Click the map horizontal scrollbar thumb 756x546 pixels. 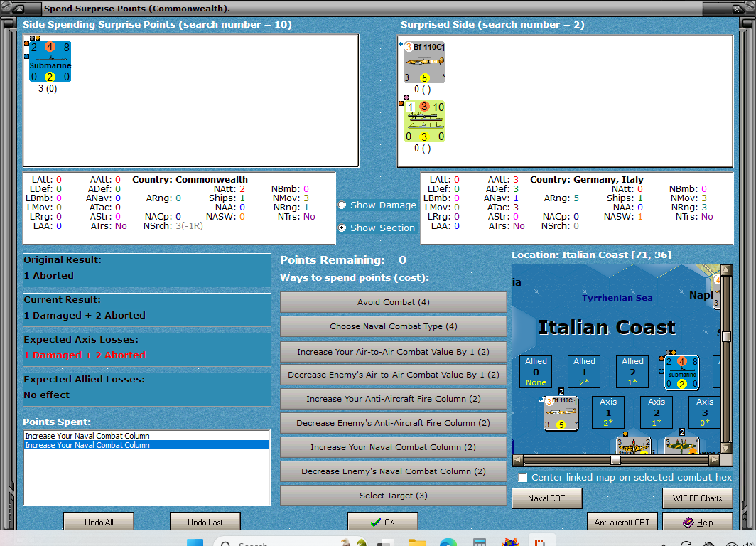(616, 460)
